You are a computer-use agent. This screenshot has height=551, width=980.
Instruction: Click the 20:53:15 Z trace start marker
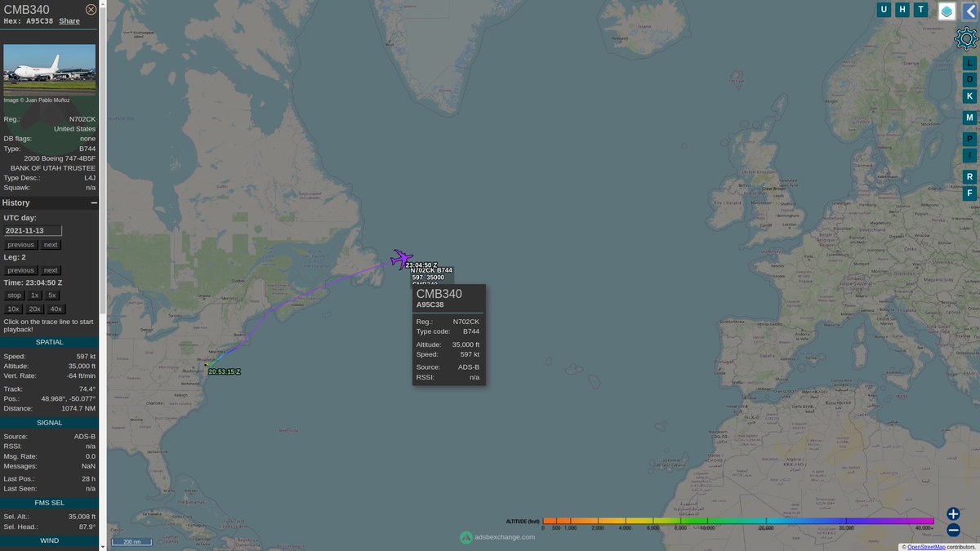tap(225, 371)
